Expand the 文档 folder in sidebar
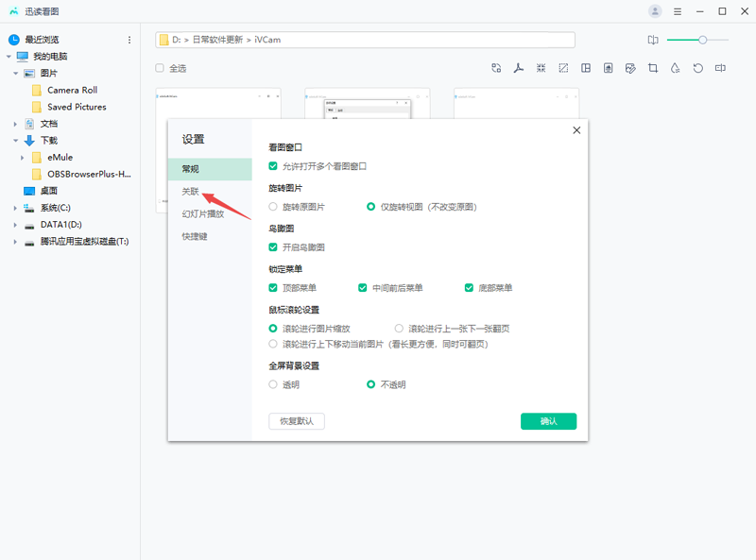 point(13,124)
